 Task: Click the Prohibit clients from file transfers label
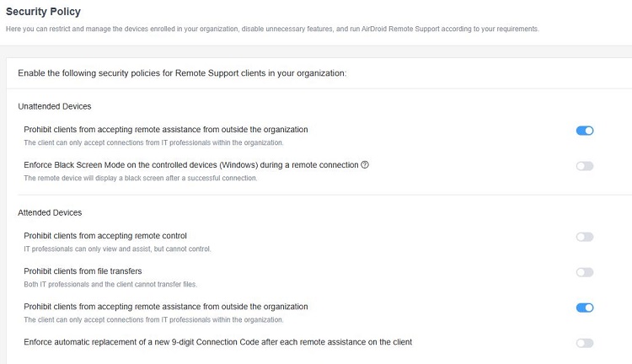(x=83, y=270)
